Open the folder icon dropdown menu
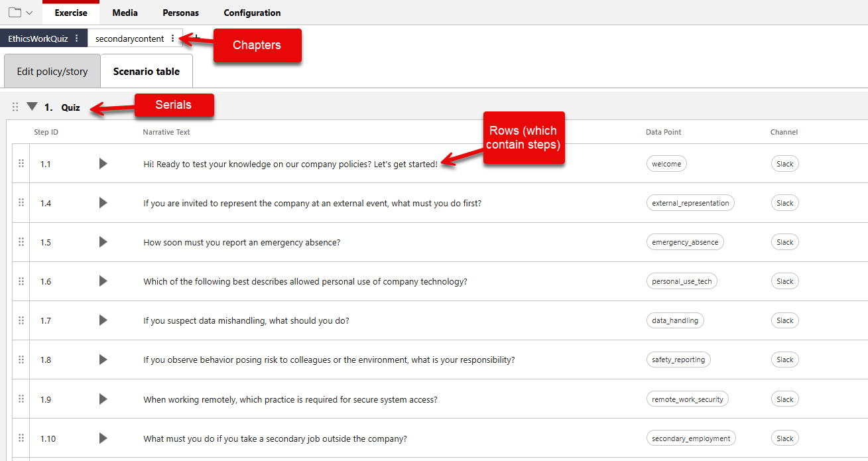The width and height of the screenshot is (868, 461). 21,13
